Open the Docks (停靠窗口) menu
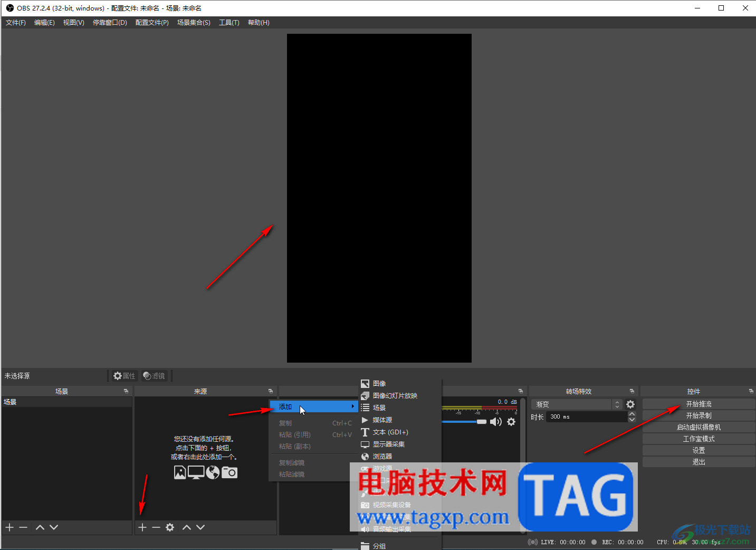 click(110, 23)
